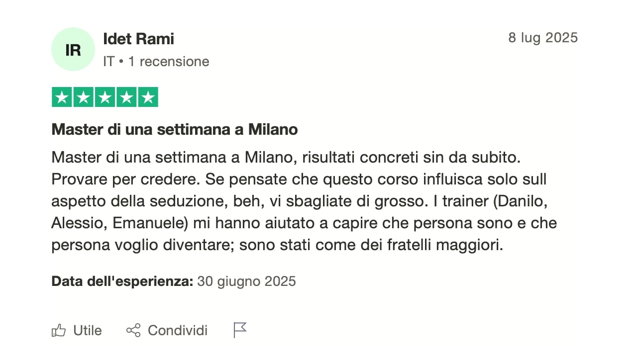Viewport: 637px width, 364px height.
Task: Open the IR avatar circle
Action: (x=73, y=49)
